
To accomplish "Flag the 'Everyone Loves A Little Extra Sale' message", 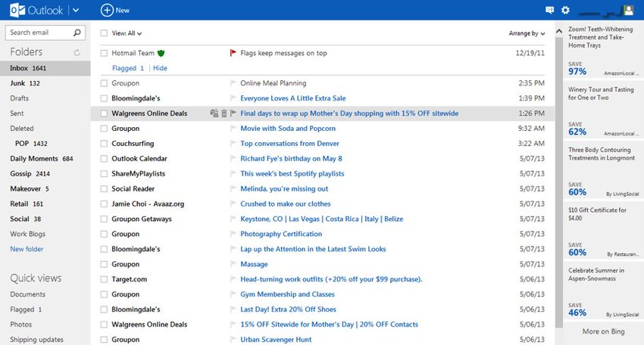I will (x=233, y=98).
